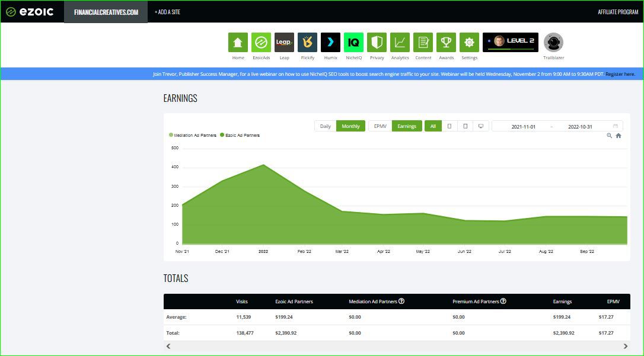
Task: Click Mediation Ad Partners help icon
Action: click(x=401, y=301)
